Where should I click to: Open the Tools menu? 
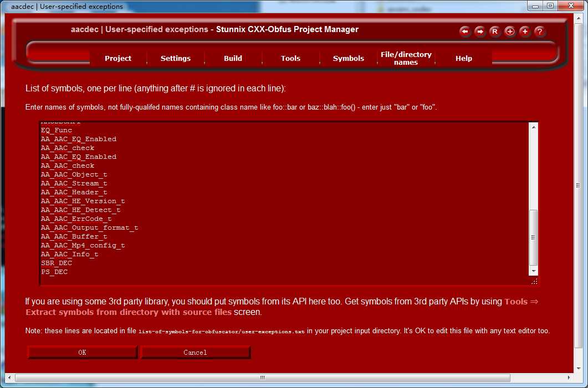[x=290, y=59]
